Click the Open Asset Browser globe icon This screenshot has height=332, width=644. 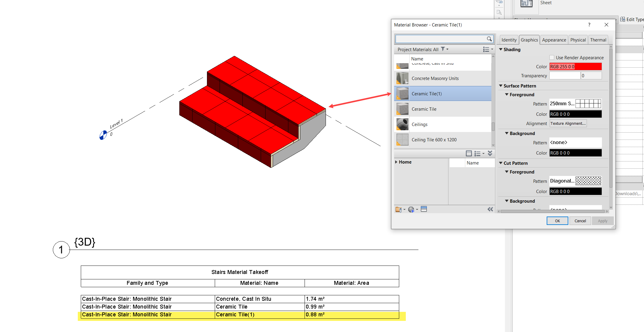coord(412,209)
